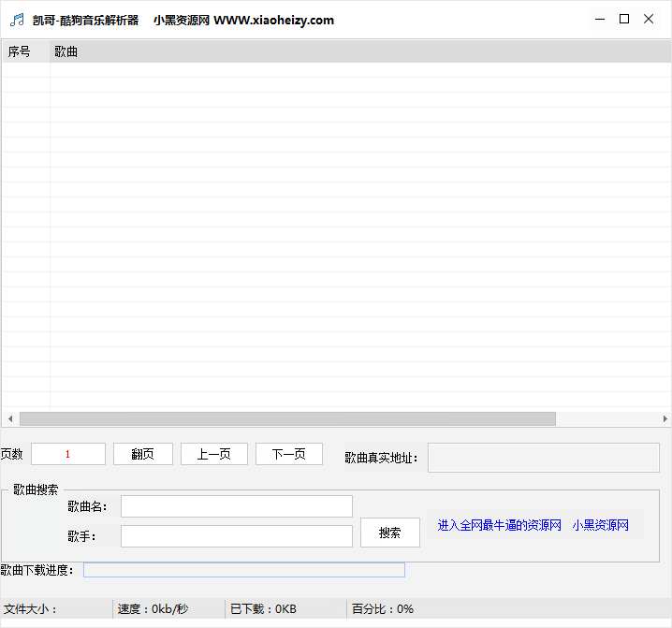672x628 pixels.
Task: Go to previous page with 上一页
Action: coord(213,454)
